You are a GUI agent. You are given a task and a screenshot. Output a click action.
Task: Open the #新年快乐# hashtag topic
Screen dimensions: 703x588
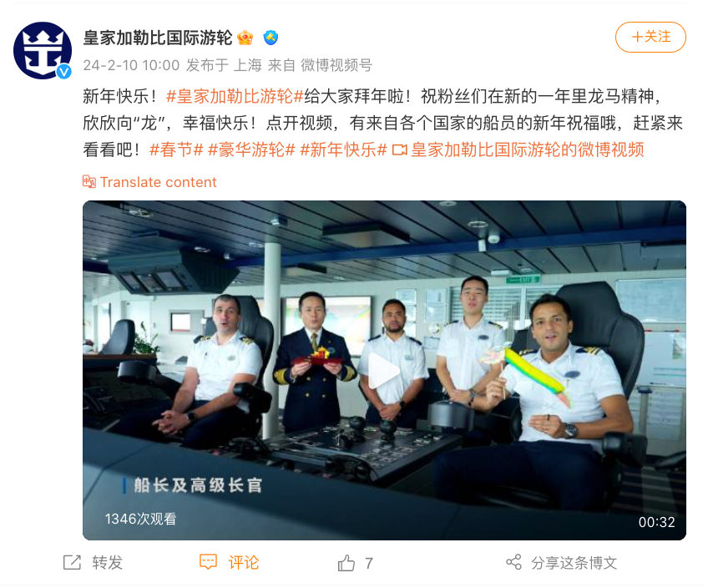point(343,150)
